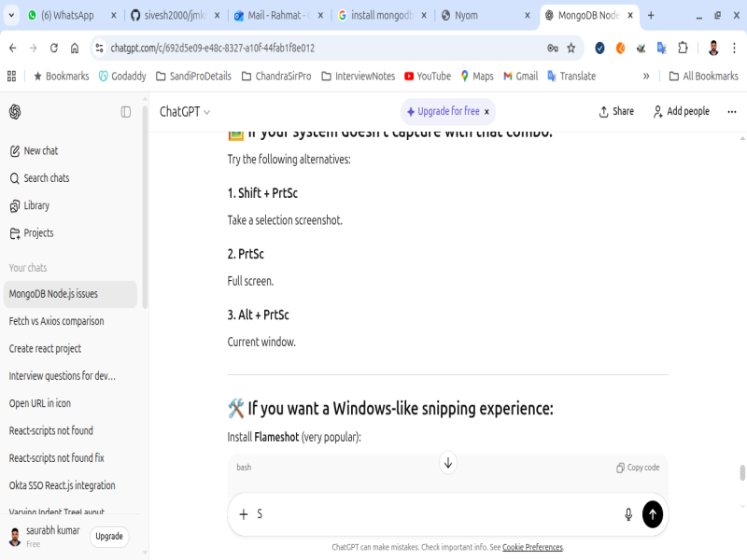Open the Godaddy bookmark
This screenshot has width=747, height=560.
tap(122, 77)
